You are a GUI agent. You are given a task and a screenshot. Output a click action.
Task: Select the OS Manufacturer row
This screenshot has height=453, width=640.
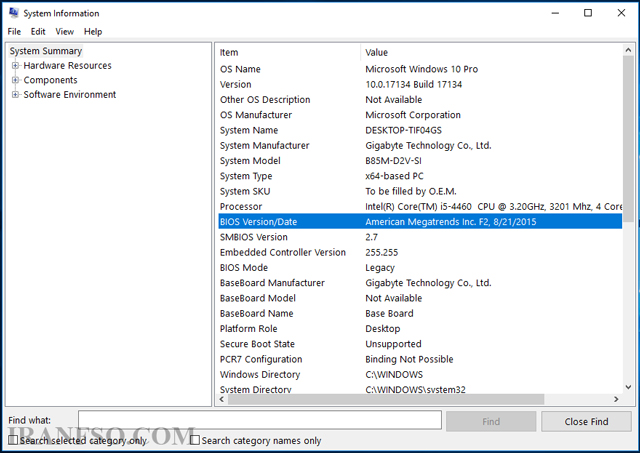(x=420, y=115)
